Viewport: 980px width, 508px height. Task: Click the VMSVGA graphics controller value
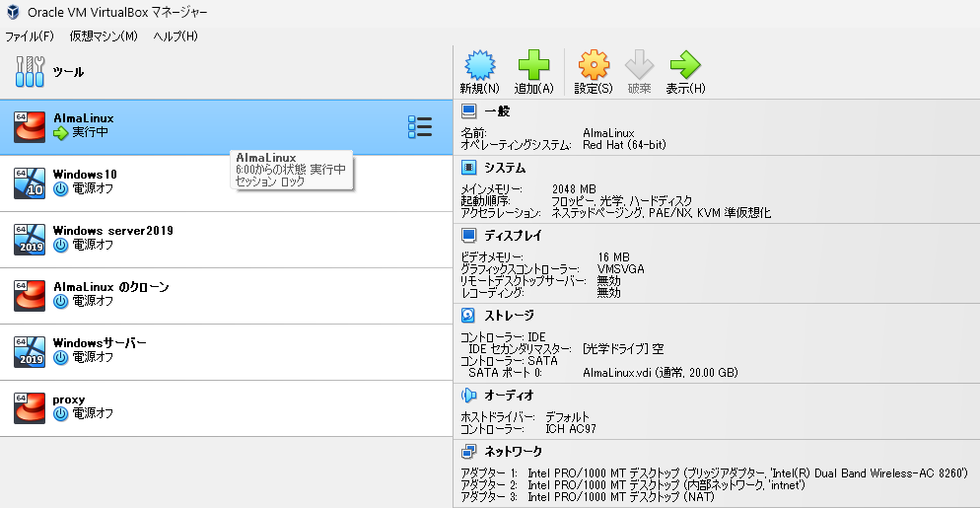click(x=620, y=269)
